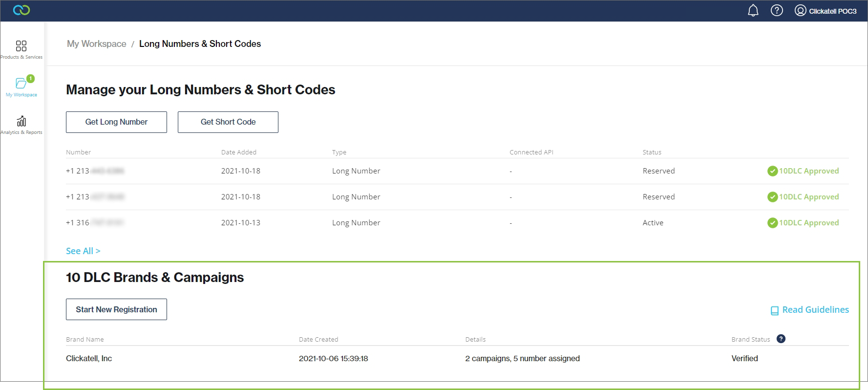Click the Get Long Number button
The width and height of the screenshot is (868, 390).
point(116,122)
